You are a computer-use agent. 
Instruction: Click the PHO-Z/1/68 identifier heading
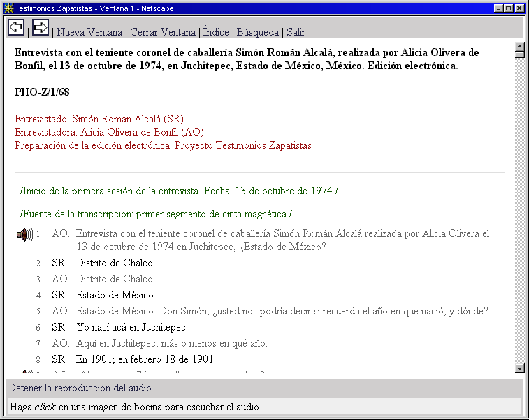pos(42,92)
